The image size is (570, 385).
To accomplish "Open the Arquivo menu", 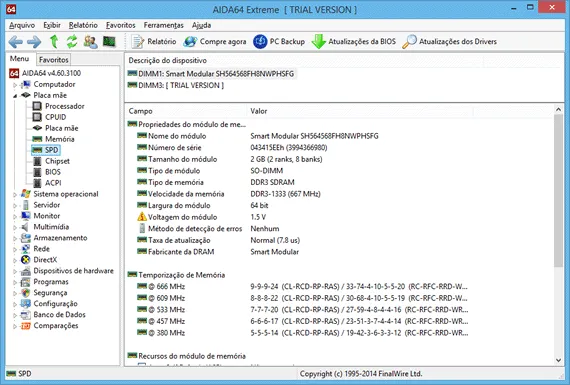I will click(22, 25).
